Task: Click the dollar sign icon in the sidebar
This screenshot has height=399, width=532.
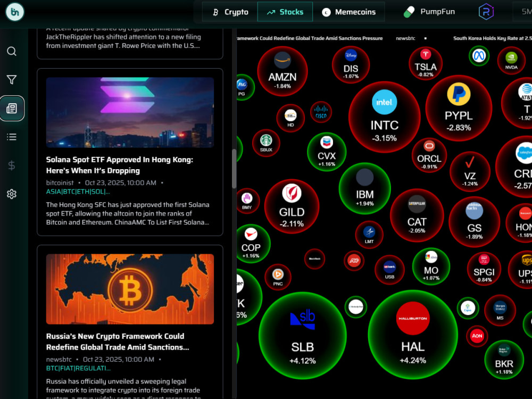Action: 12,165
